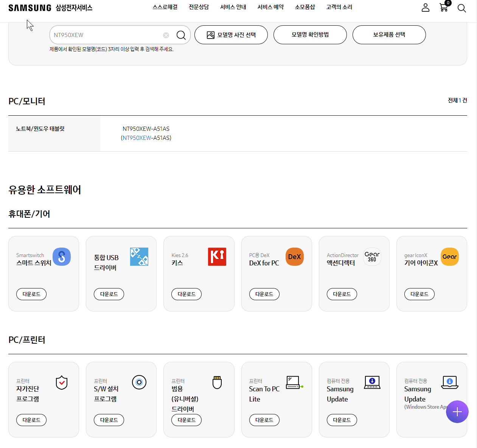Click the Scan To PC Lite icon
This screenshot has width=477, height=448.
pyautogui.click(x=295, y=382)
